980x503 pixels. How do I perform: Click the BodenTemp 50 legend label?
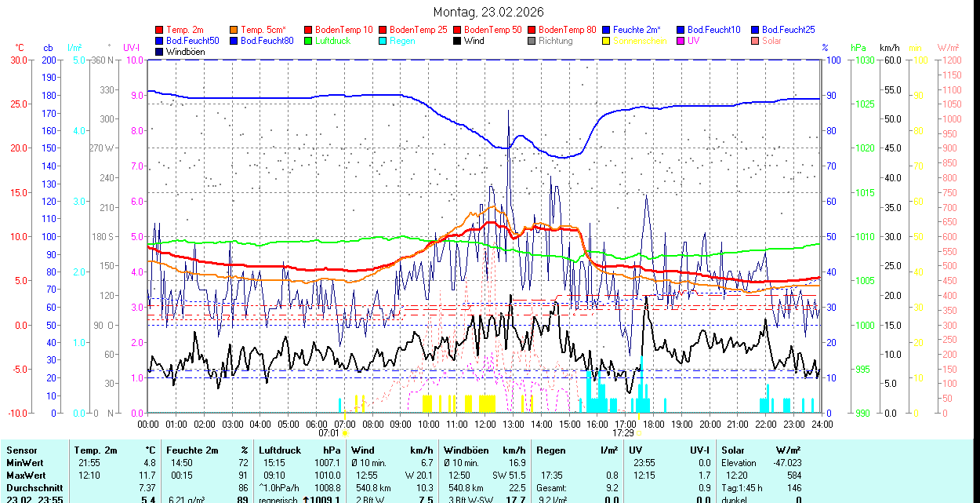click(492, 30)
